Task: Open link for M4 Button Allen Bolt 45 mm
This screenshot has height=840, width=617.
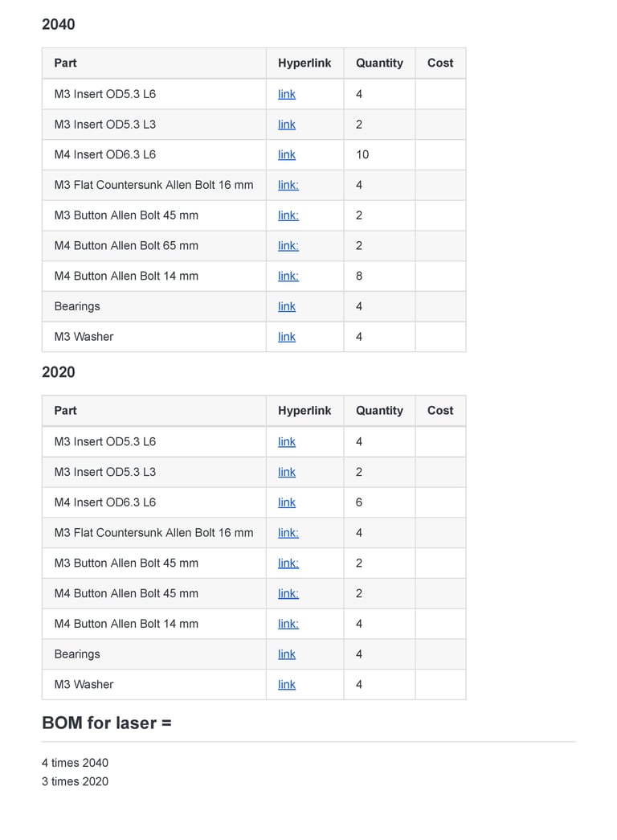Action: tap(288, 593)
